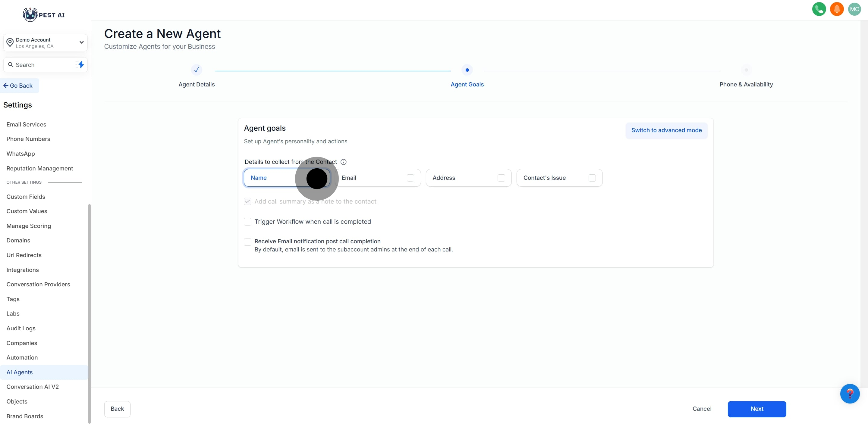Open Ai Agents in settings sidebar
The width and height of the screenshot is (868, 427).
click(20, 372)
